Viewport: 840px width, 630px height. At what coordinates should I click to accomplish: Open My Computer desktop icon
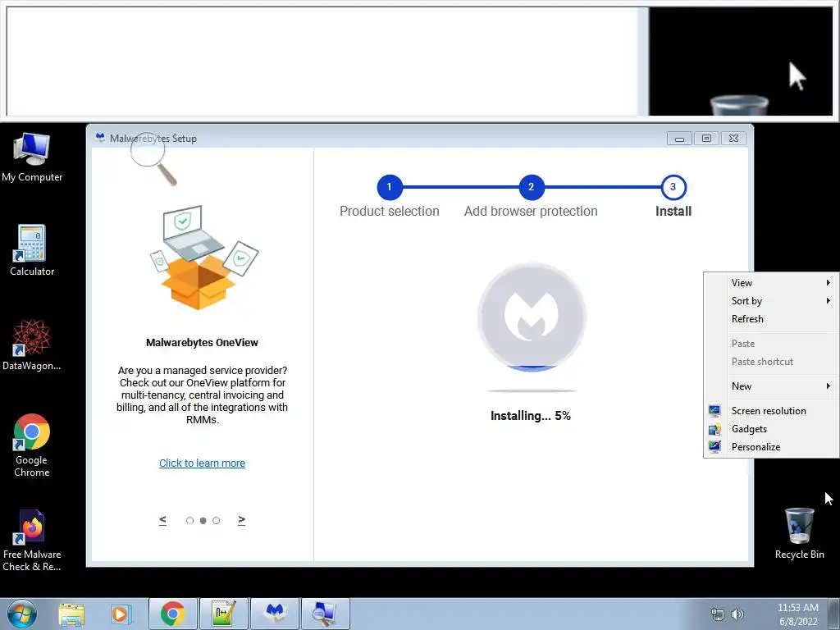pyautogui.click(x=32, y=157)
